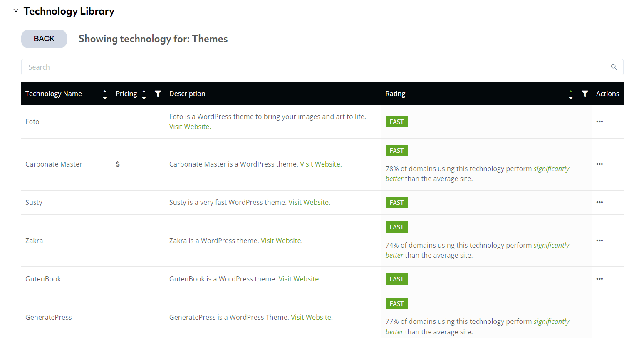The height and width of the screenshot is (338, 644).
Task: Click the GutenBook technology name
Action: (43, 279)
